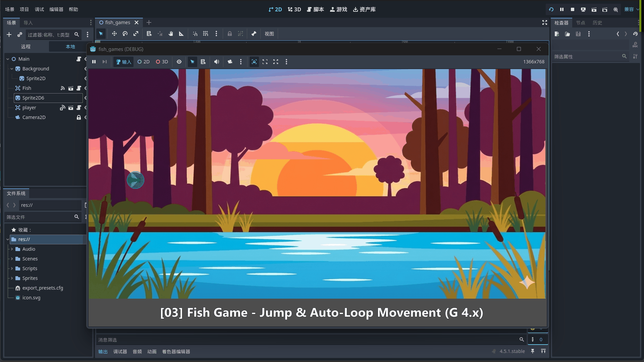Lock selected node with padlock icon
This screenshot has height=362, width=644.
tap(230, 34)
